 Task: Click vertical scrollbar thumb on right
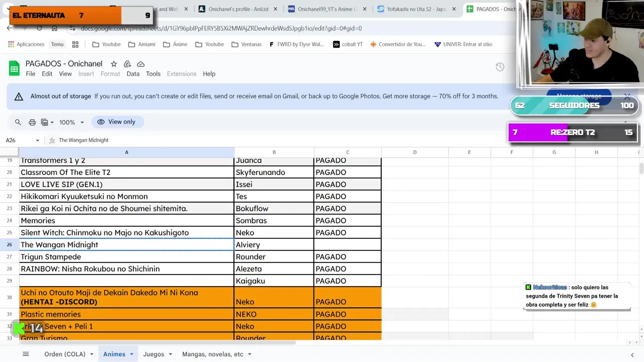point(640,168)
